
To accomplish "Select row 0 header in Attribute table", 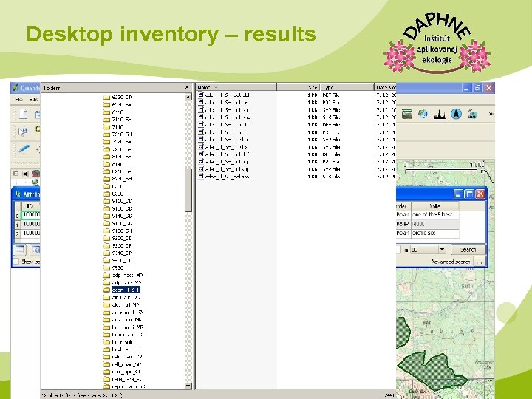I will click(17, 215).
